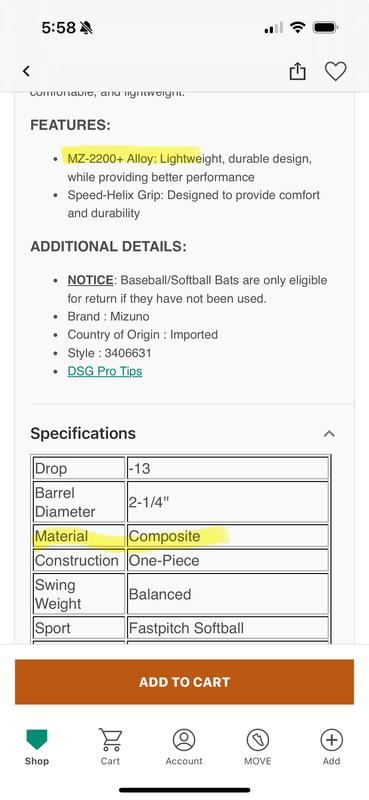
Task: Tap the 5:58 clock in status bar
Action: tap(60, 28)
